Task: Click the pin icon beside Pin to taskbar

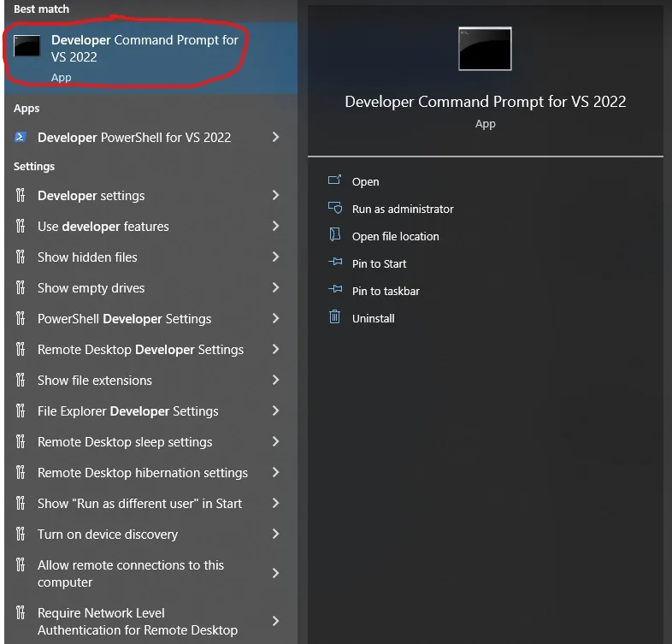Action: point(335,289)
